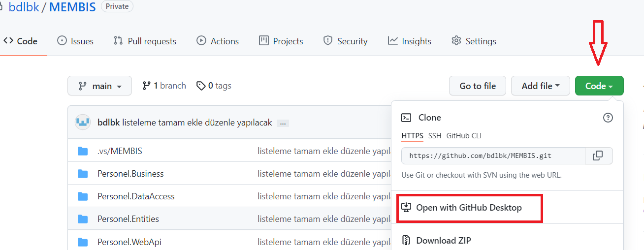Click commit message in Personel.WebApi row
Image resolution: width=644 pixels, height=250 pixels.
coord(324,242)
